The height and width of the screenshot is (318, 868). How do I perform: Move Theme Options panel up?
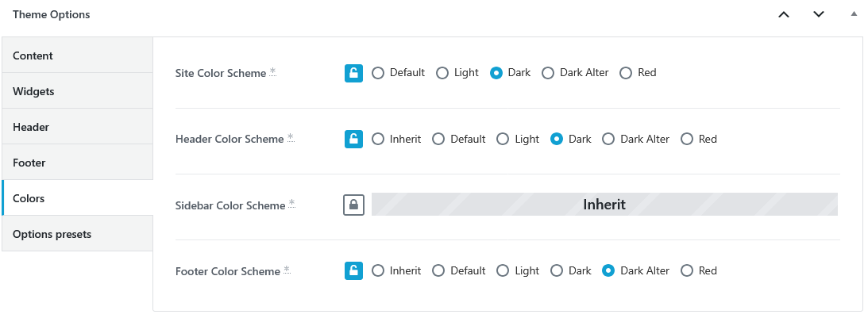click(x=784, y=14)
